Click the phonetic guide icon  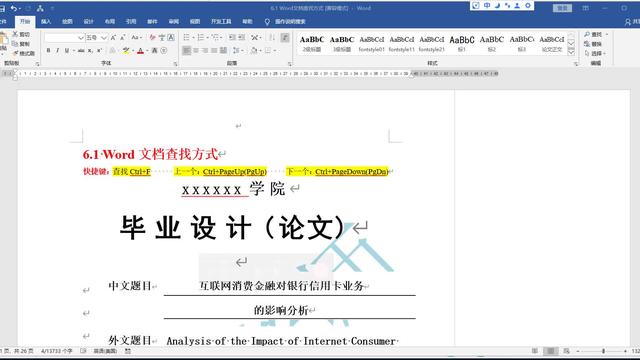[162, 38]
